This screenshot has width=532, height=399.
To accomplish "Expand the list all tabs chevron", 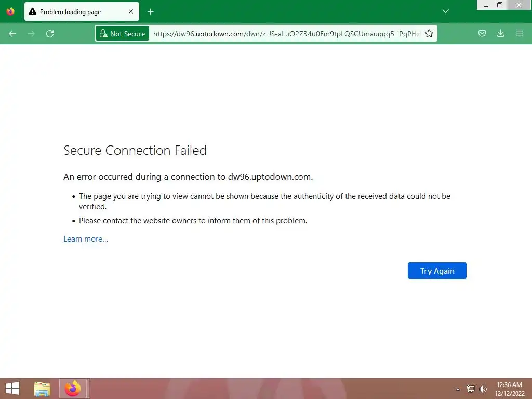I will (x=445, y=11).
